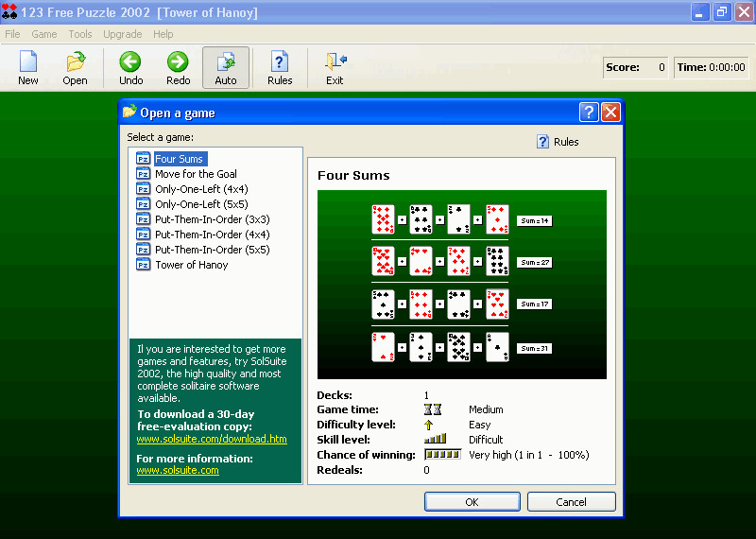Click the Pz icon beside Put-Them-In-Order (4x4)
This screenshot has height=539, width=756.
[x=144, y=234]
